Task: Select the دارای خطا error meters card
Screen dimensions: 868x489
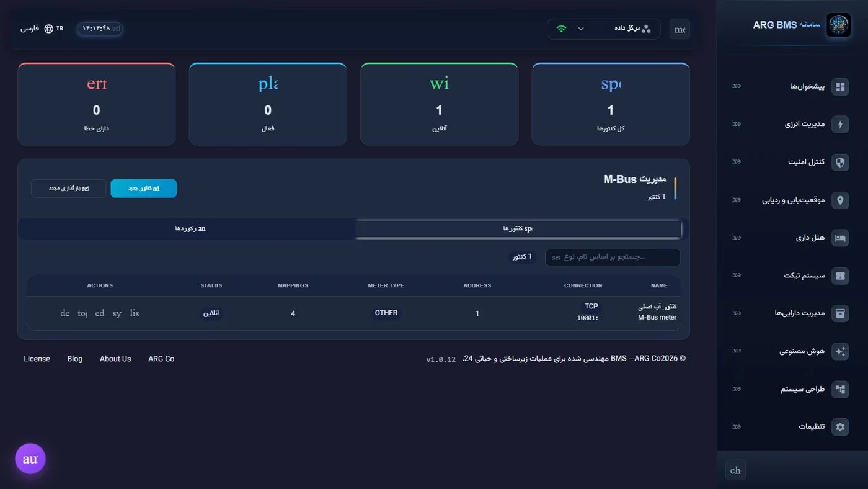Action: point(97,104)
